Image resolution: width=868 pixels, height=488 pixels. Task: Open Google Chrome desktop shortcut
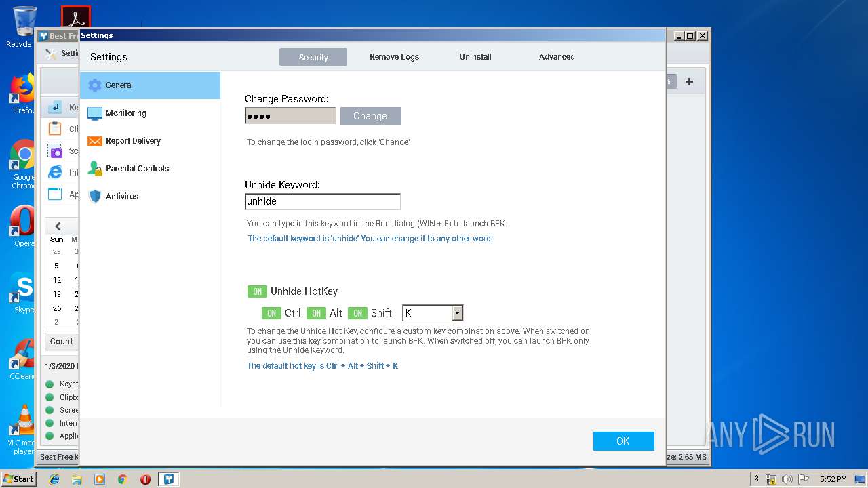(22, 164)
